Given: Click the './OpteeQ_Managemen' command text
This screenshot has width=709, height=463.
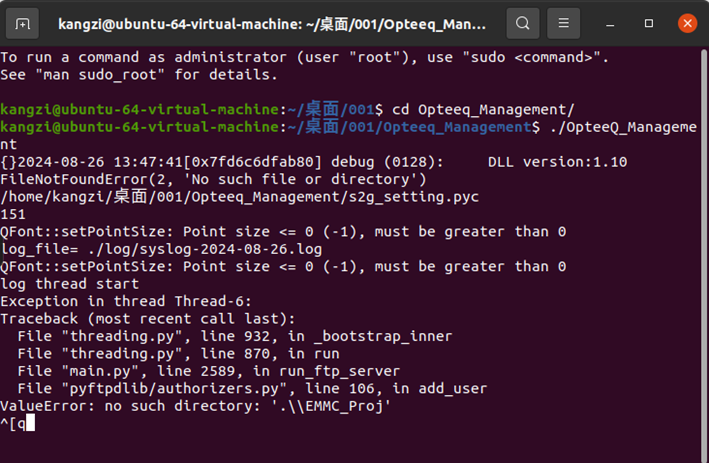Looking at the screenshot, I should [620, 127].
